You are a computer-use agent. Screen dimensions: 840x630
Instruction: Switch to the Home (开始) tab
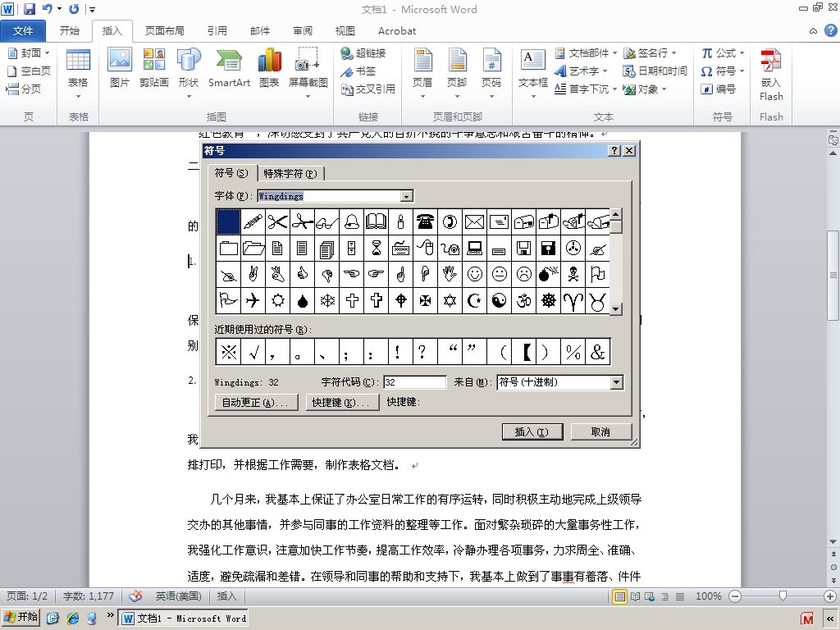pos(69,31)
